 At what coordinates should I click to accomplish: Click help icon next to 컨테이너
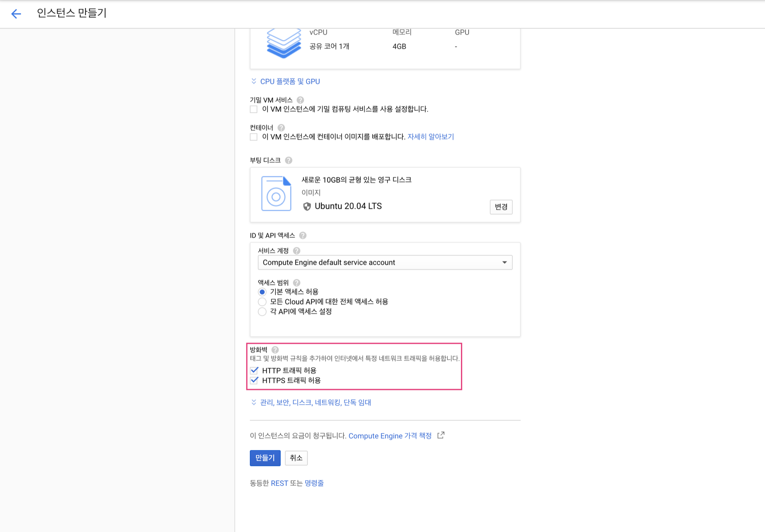tap(281, 127)
